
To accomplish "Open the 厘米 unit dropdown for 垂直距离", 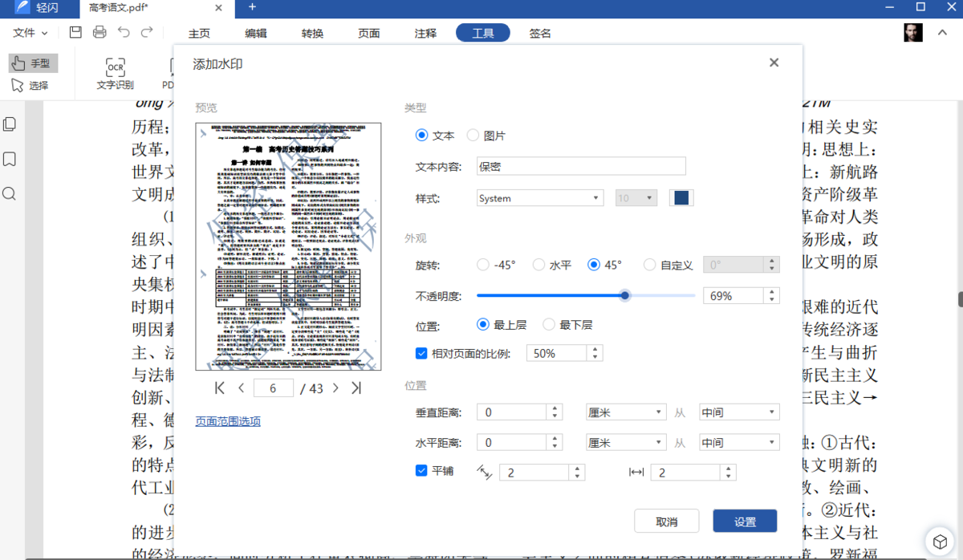I will pos(626,412).
